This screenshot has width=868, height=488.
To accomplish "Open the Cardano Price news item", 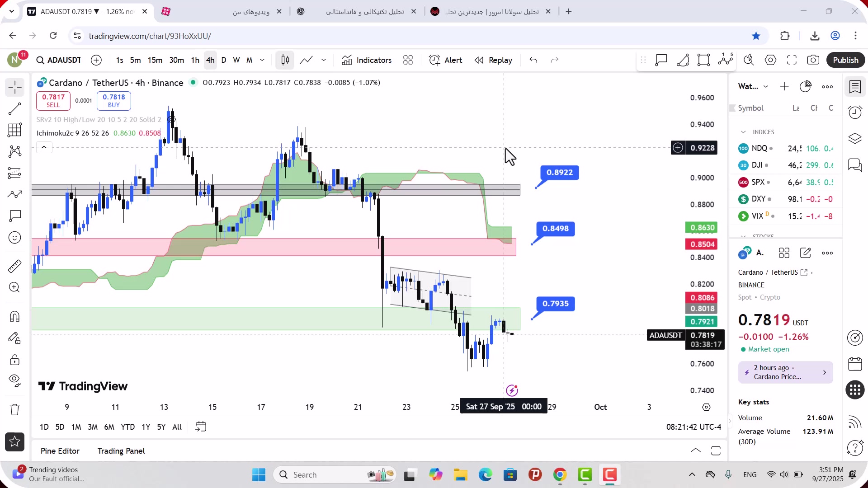I will pos(786,372).
